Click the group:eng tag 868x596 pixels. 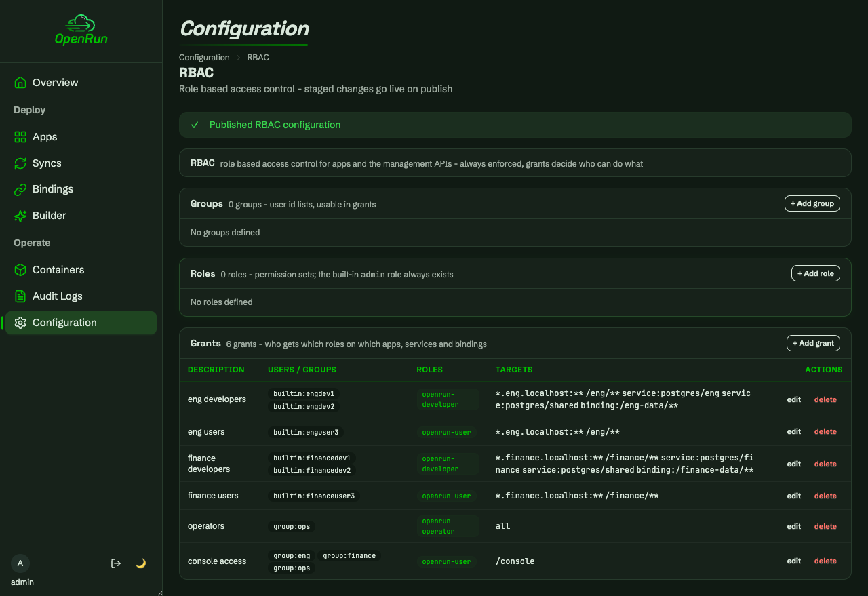tap(292, 555)
